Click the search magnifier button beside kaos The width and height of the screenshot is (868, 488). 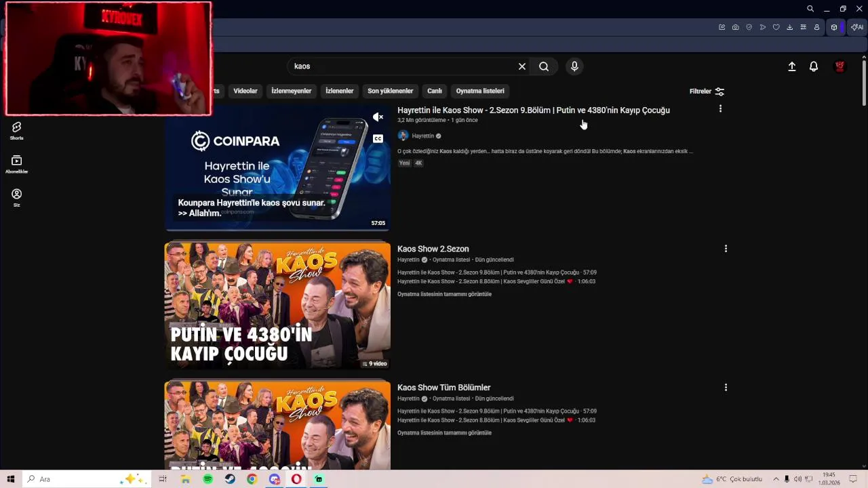544,66
